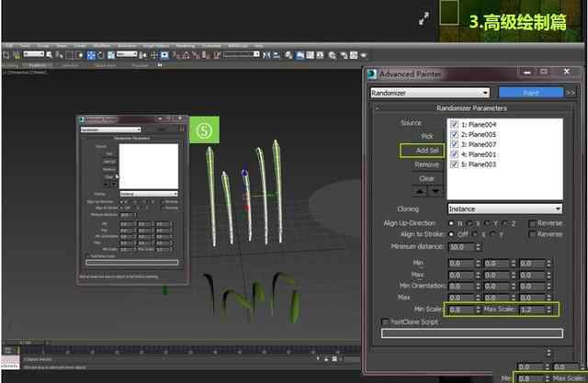Screen dimensions: 588x383
Task: Click the >> button next to Paint
Action: (x=570, y=93)
